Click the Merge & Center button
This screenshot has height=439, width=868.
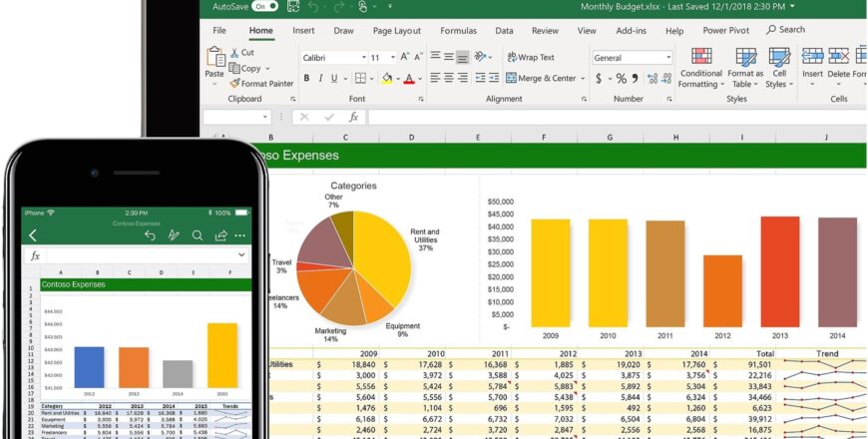pyautogui.click(x=541, y=78)
